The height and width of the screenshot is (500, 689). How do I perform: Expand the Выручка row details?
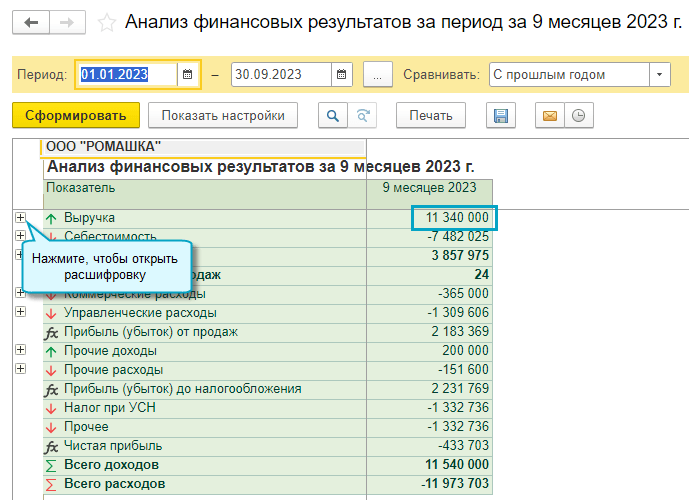pyautogui.click(x=20, y=217)
